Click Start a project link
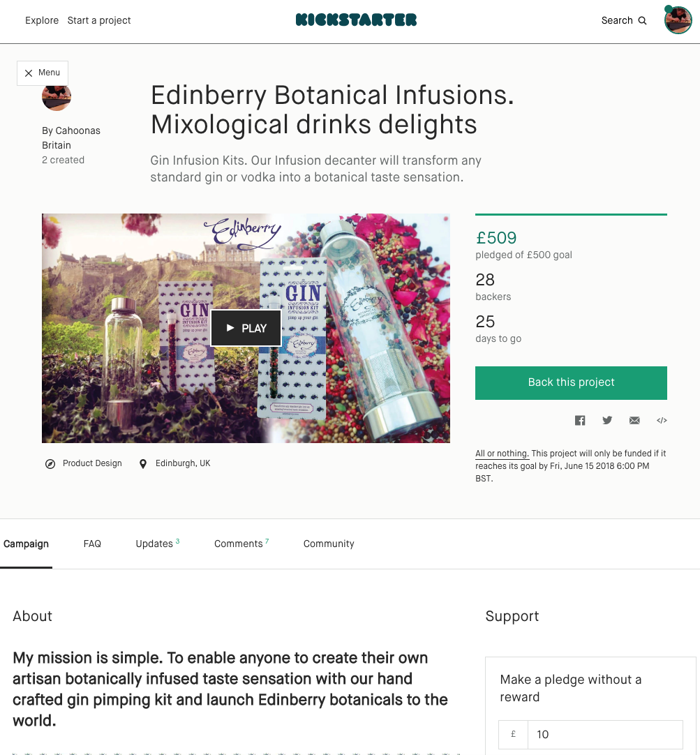The height and width of the screenshot is (755, 700). pos(99,20)
